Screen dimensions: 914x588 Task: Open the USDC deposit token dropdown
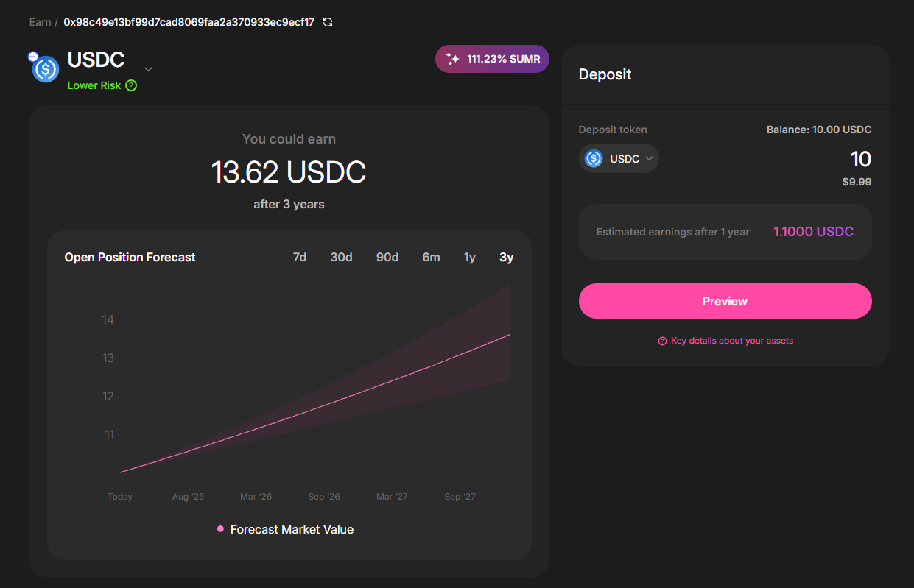pyautogui.click(x=619, y=158)
